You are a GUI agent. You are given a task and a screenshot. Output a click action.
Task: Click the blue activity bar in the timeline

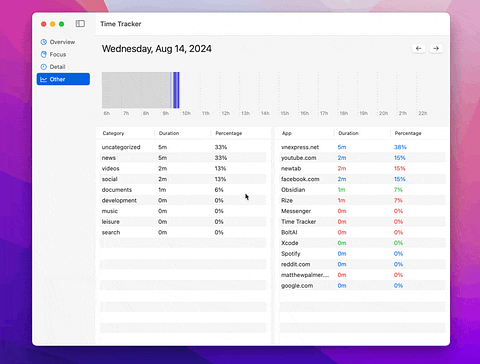click(176, 90)
